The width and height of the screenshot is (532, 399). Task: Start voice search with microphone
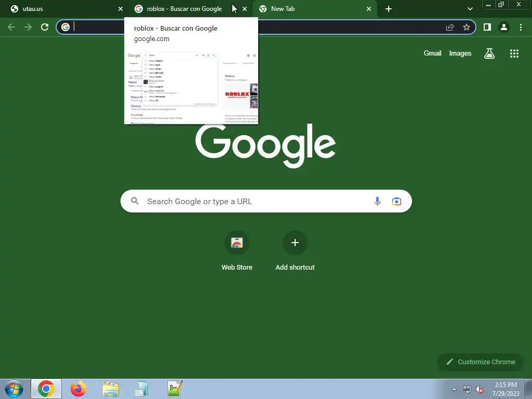tap(377, 201)
